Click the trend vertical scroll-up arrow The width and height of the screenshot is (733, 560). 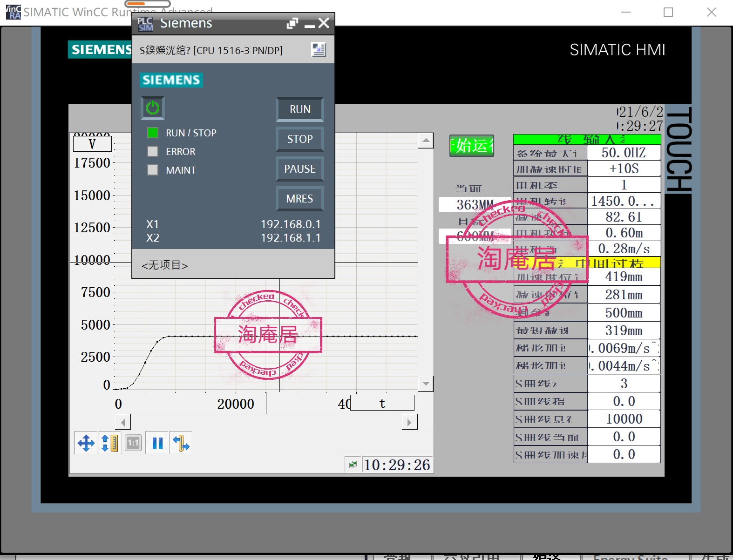426,140
